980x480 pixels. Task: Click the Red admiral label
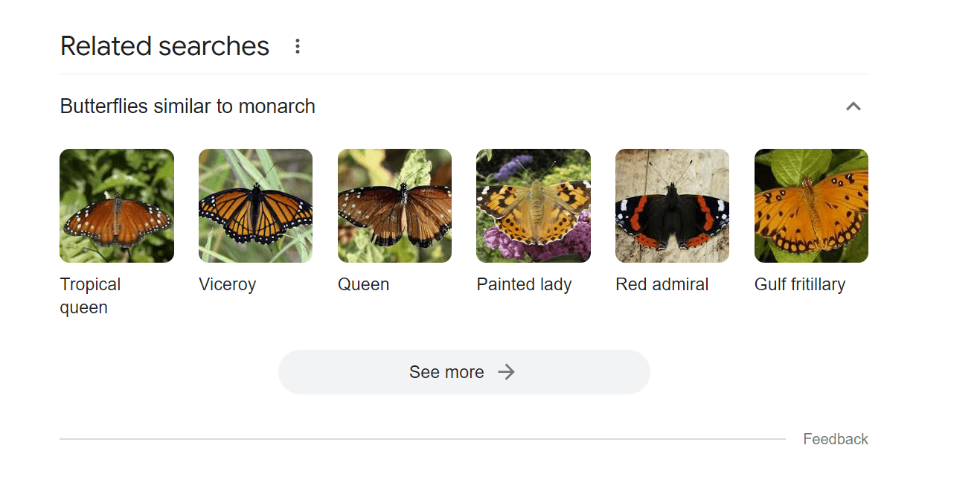[662, 284]
